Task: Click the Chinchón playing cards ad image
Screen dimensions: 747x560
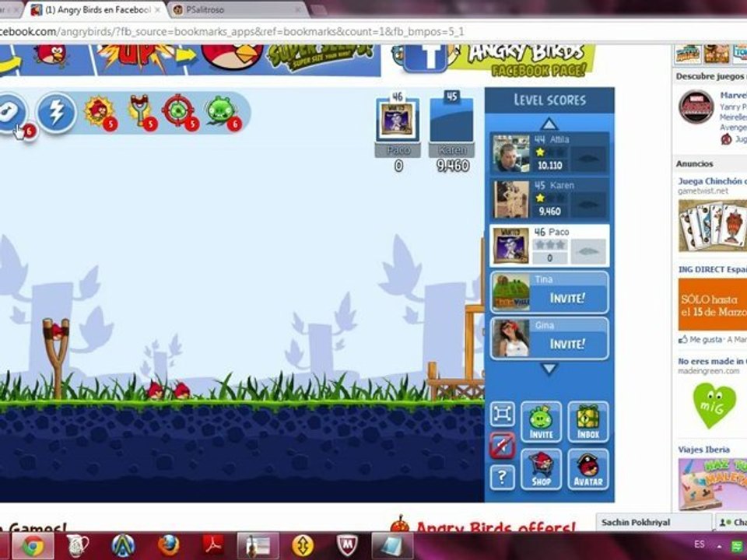Action: (712, 226)
